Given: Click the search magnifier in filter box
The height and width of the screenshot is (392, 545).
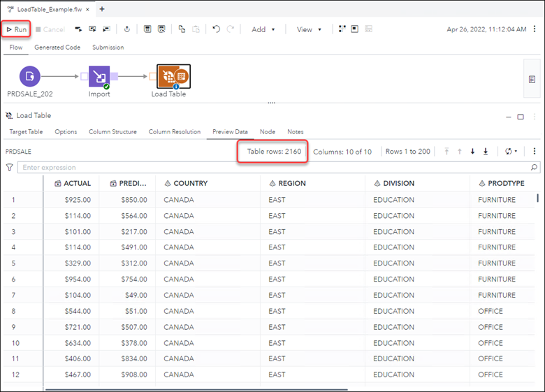Looking at the screenshot, I should click(x=534, y=167).
